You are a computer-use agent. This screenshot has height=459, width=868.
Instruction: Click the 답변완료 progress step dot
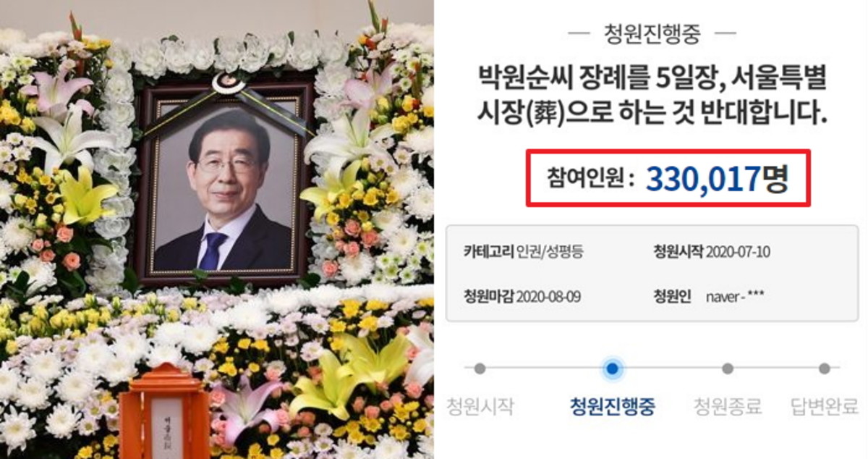[x=824, y=369]
